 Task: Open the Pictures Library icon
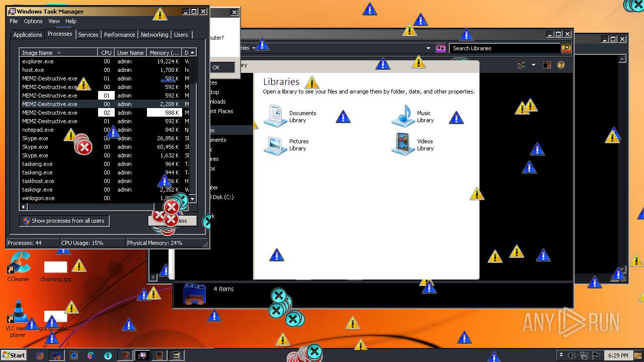275,145
